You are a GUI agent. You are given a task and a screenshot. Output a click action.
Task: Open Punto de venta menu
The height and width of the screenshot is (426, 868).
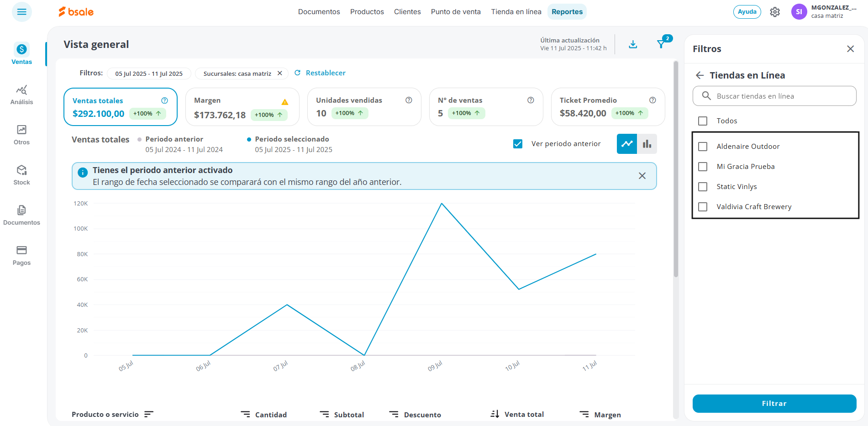pyautogui.click(x=456, y=12)
